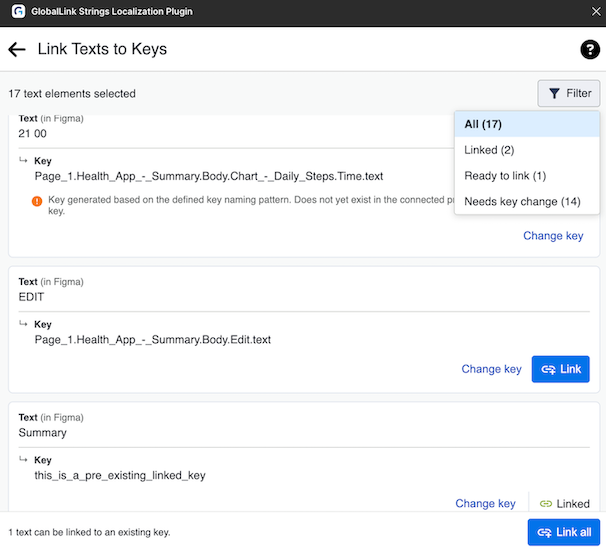Select the Body.Edit.text key name
Image resolution: width=606 pixels, height=550 pixels.
[x=153, y=340]
